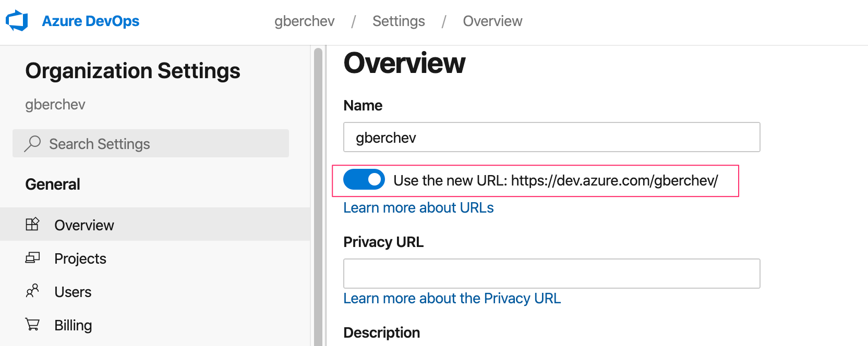Click the Name field containing gberchev
The height and width of the screenshot is (346, 868).
click(x=551, y=137)
